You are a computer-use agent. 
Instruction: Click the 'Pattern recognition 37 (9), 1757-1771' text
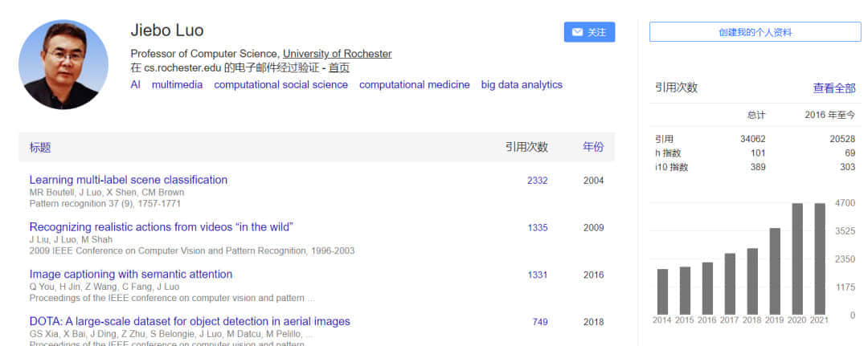105,203
